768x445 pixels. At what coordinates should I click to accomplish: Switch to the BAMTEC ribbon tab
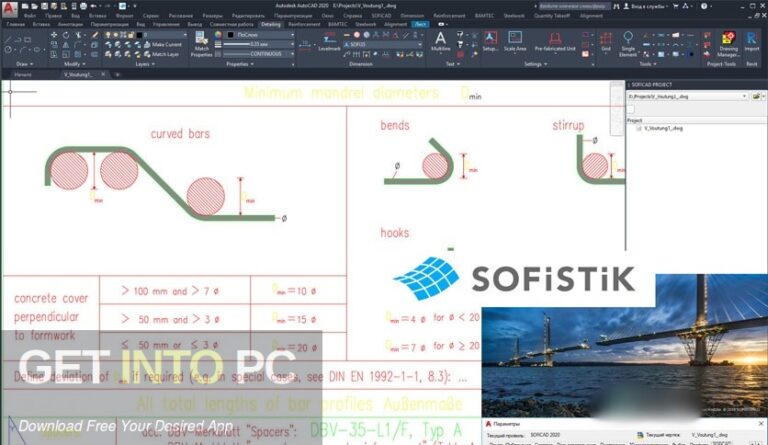[x=337, y=24]
